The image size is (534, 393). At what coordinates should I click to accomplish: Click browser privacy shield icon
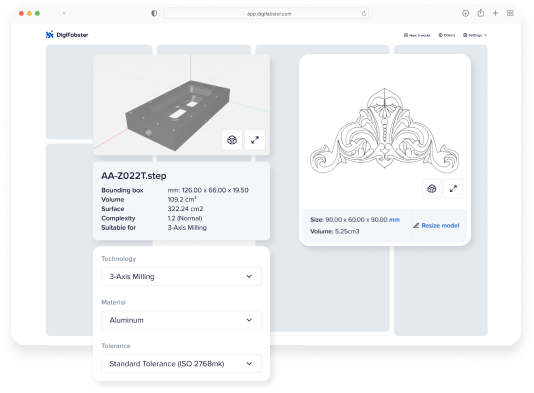154,13
